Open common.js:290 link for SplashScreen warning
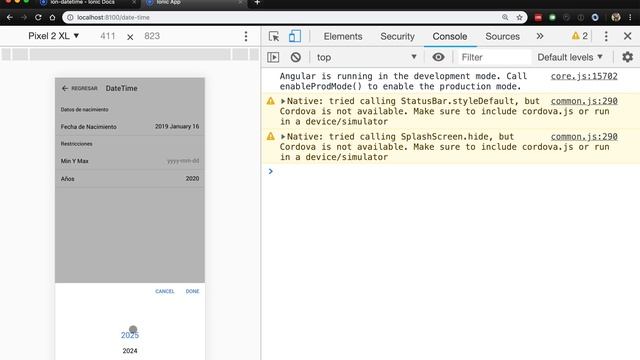Screen dimensions: 640x360 point(584,137)
